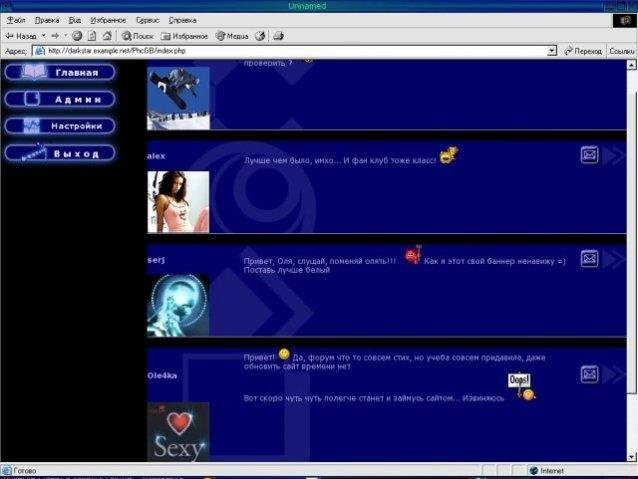The image size is (638, 479).
Task: Stop page loading with the Stop icon
Action: [77, 36]
